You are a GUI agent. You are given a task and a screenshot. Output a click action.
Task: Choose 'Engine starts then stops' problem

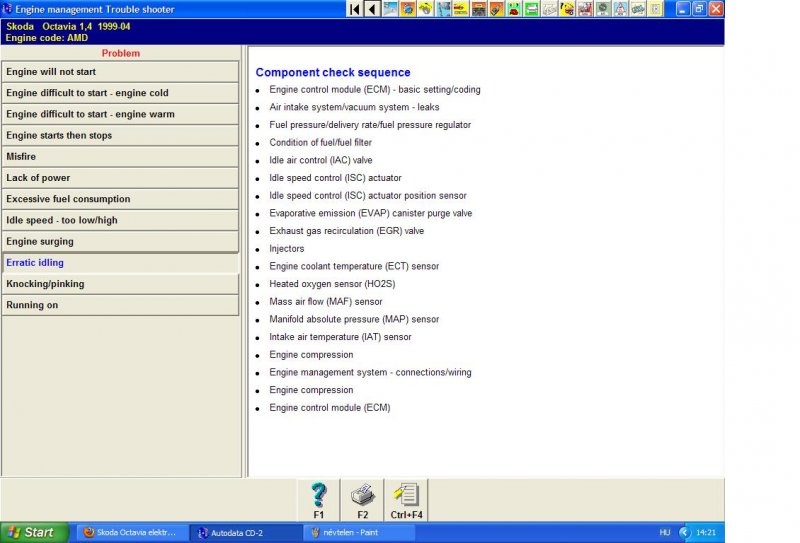pos(120,135)
